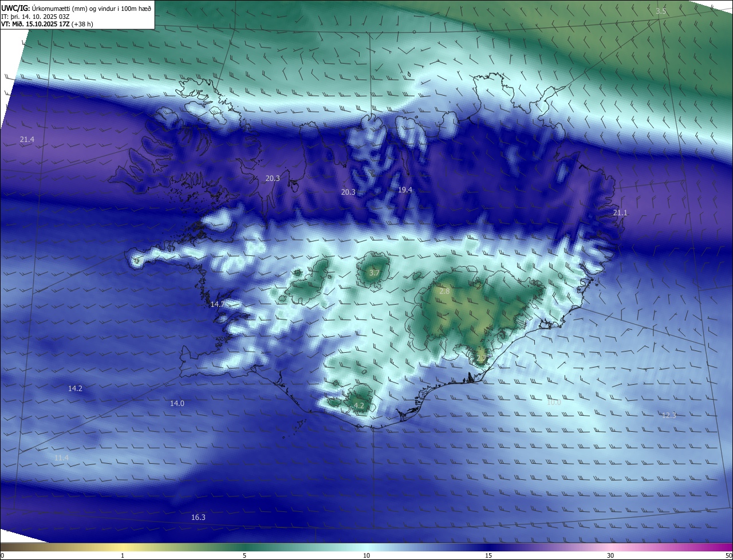Click the 12.3 value label on the map
733x560 pixels.
pos(669,416)
